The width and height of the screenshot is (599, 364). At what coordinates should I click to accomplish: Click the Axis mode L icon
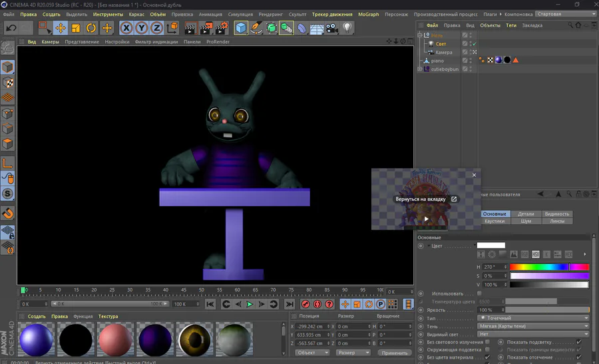7,163
